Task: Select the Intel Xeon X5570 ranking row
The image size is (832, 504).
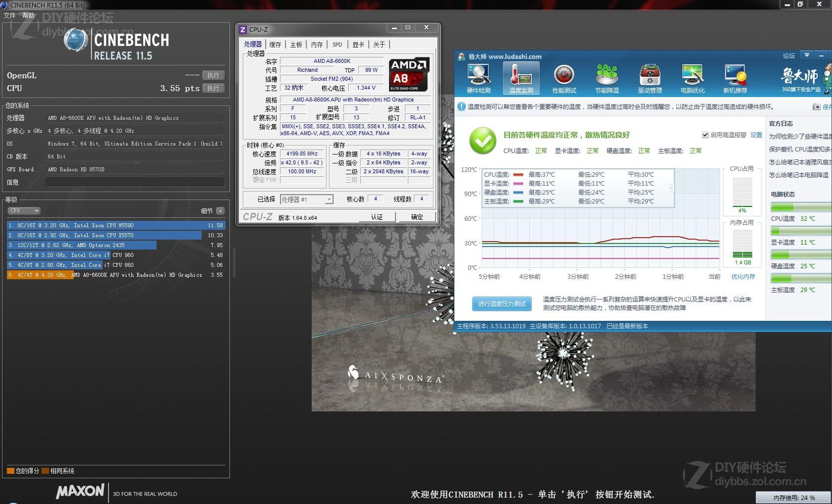Action: pyautogui.click(x=116, y=235)
